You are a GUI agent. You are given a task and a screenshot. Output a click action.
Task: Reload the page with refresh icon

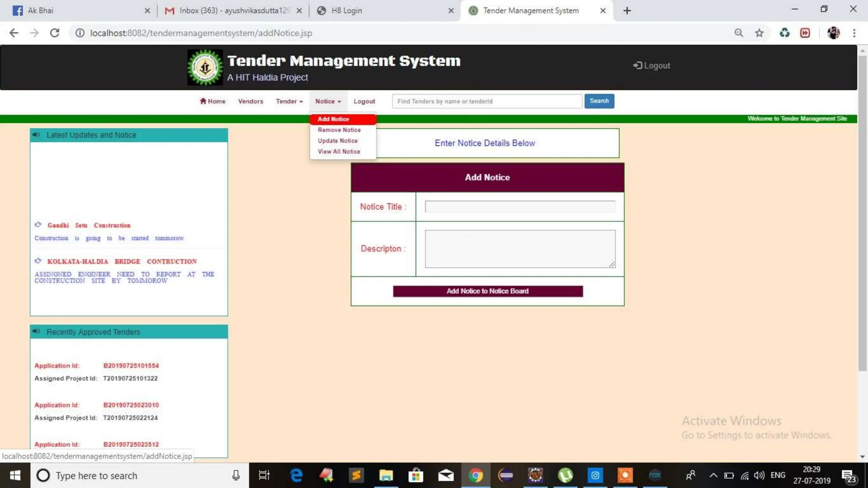click(x=54, y=33)
